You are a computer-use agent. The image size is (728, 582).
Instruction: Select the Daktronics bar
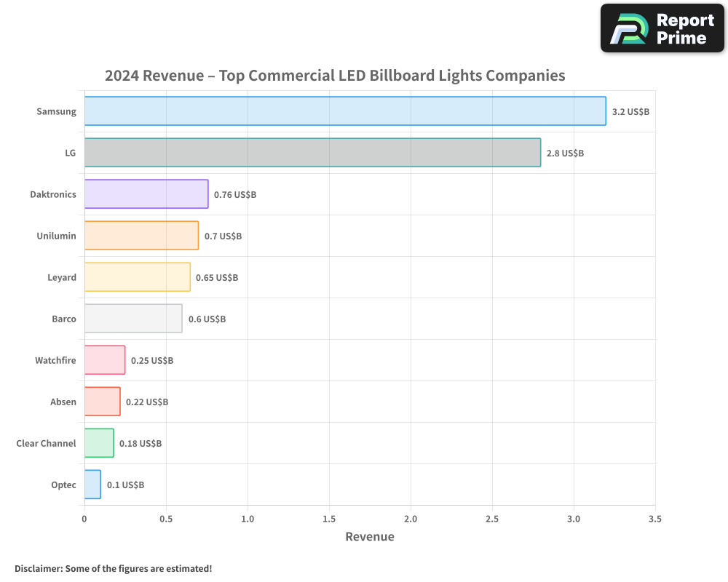[x=146, y=194]
